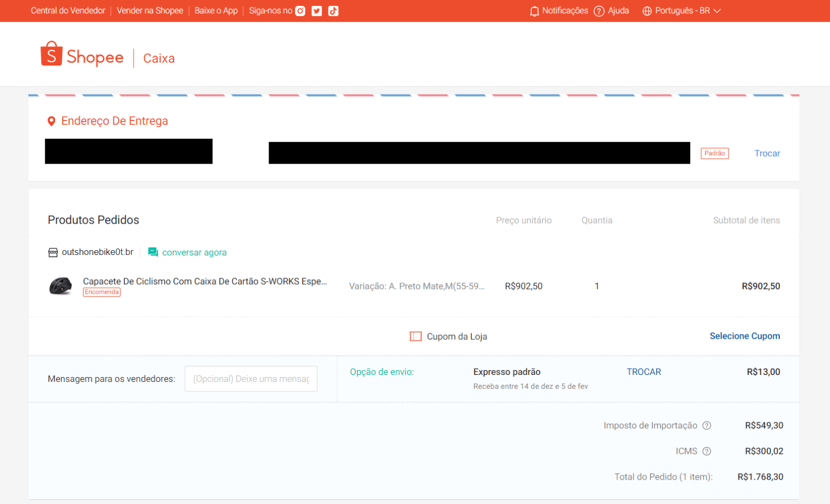Click the location pin beside Endereço De Entrega
The width and height of the screenshot is (830, 504).
51,120
